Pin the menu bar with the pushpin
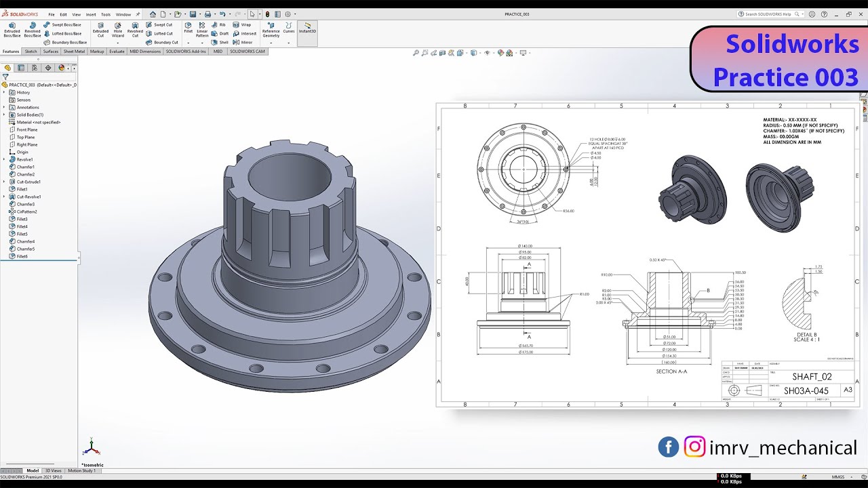 (x=138, y=14)
